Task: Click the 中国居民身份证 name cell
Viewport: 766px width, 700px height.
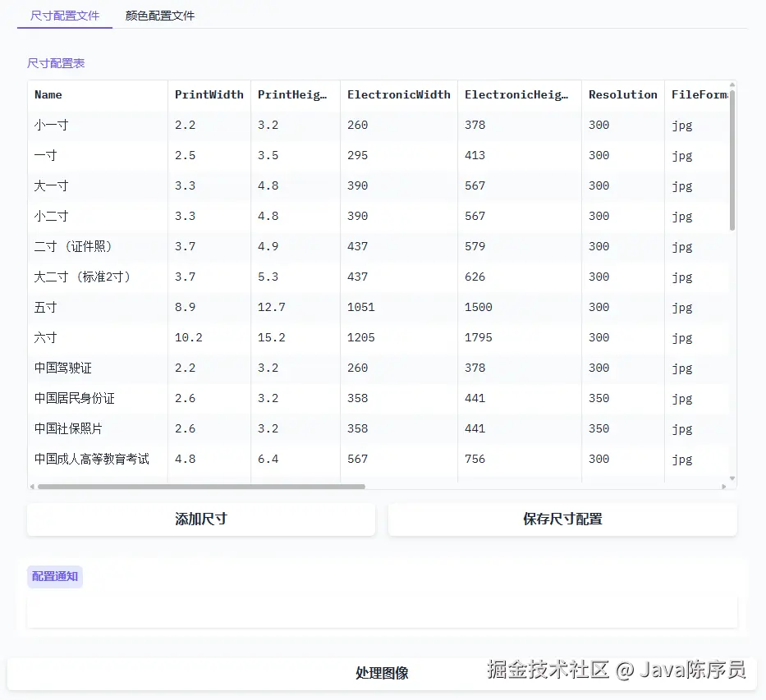Action: (x=98, y=398)
